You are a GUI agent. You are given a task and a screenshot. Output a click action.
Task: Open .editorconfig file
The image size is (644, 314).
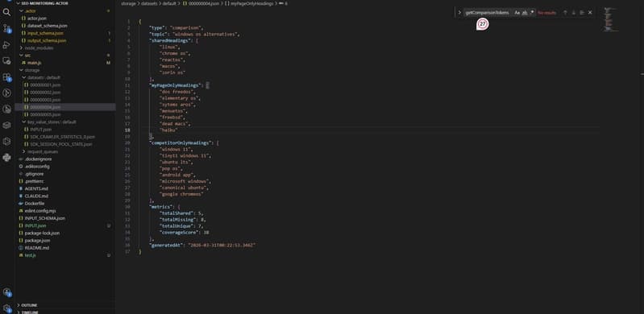(37, 166)
